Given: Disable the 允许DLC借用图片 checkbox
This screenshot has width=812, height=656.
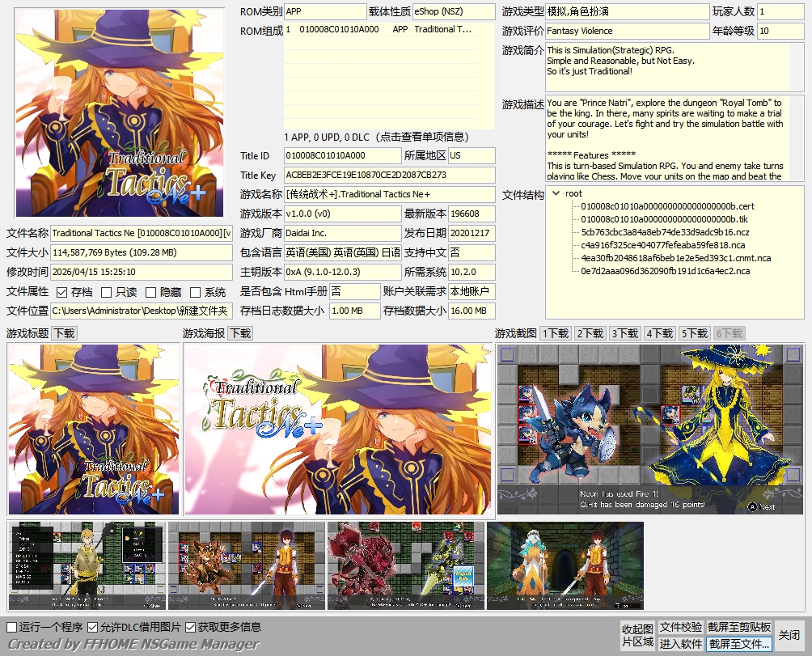Looking at the screenshot, I should (93, 627).
